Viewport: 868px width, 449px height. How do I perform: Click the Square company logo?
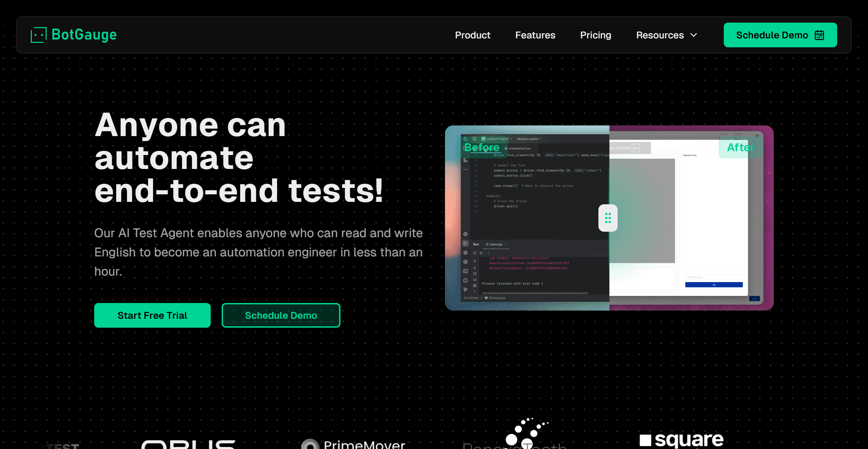[x=681, y=440]
